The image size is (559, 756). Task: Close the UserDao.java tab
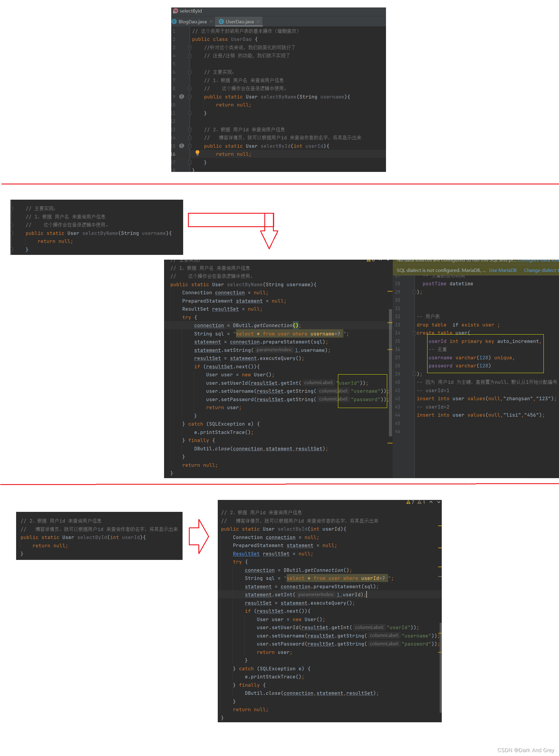[258, 22]
